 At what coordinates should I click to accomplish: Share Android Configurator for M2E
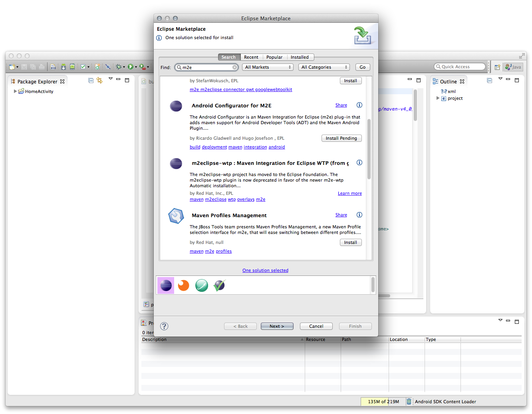pyautogui.click(x=341, y=105)
